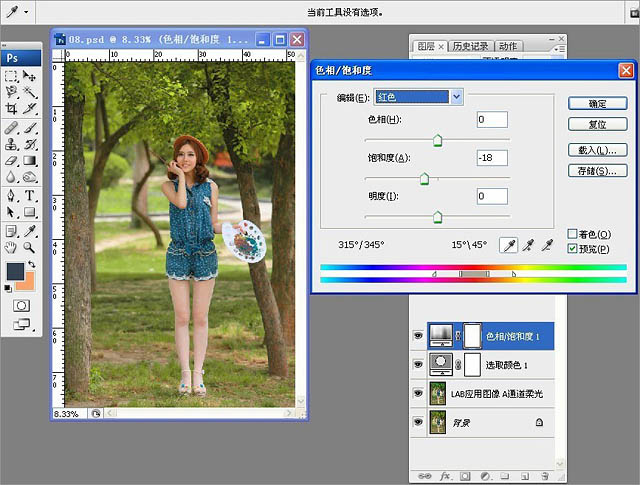Switch to the 历史记录 tab

(469, 46)
